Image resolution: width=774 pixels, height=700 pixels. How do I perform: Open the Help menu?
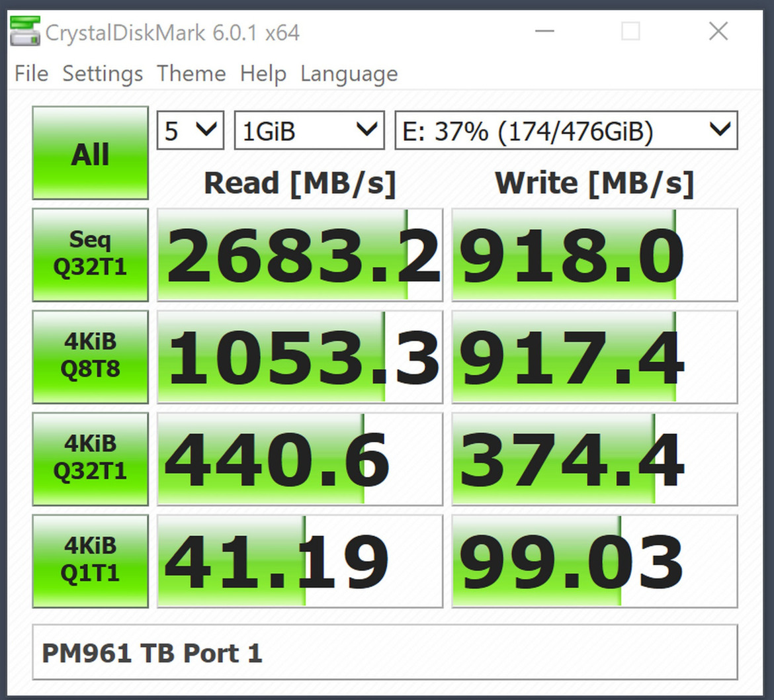point(263,73)
